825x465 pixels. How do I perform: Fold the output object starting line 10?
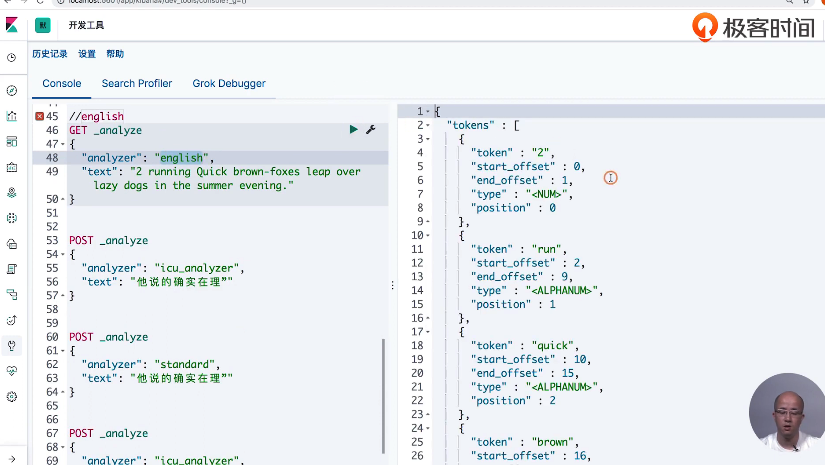click(x=428, y=235)
